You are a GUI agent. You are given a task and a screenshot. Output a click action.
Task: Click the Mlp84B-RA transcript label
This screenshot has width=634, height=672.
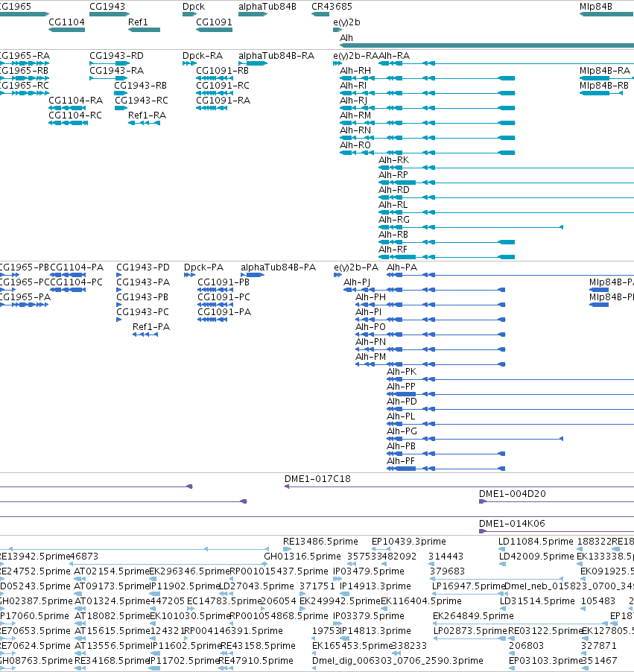tap(605, 71)
